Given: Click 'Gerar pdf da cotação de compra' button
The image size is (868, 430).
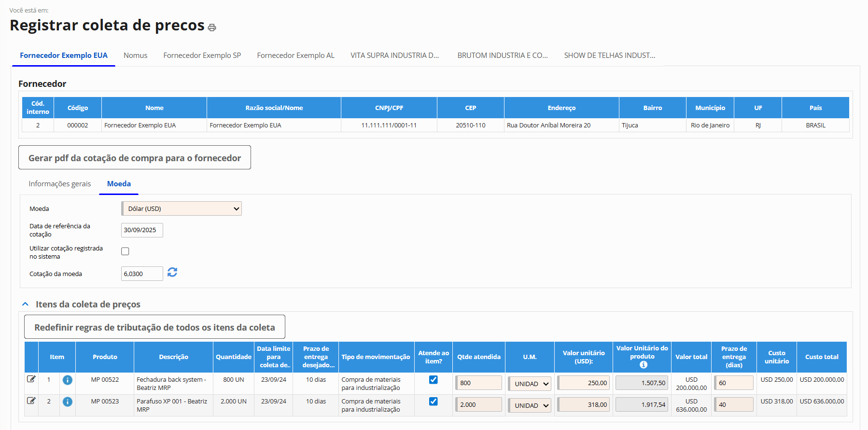Looking at the screenshot, I should coord(135,158).
